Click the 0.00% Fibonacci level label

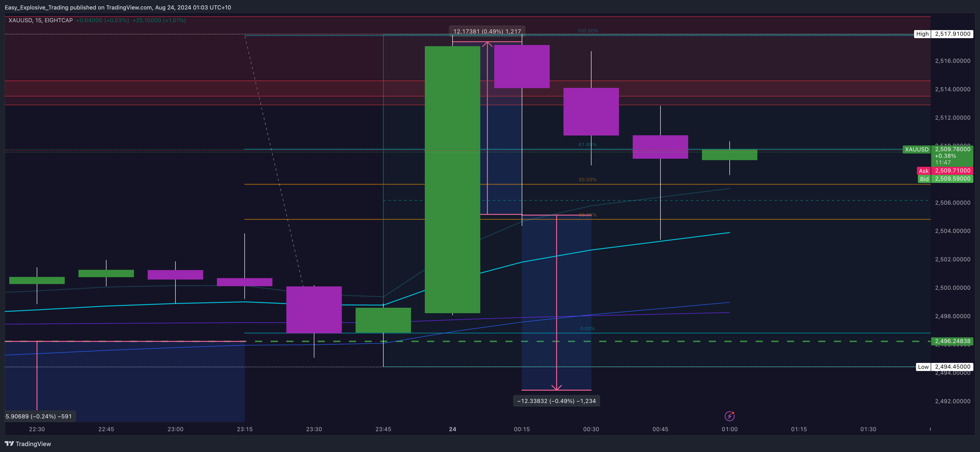point(587,328)
